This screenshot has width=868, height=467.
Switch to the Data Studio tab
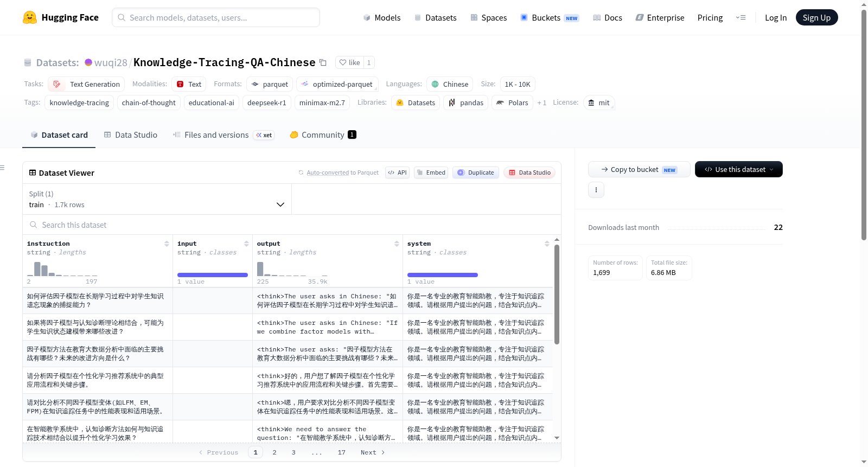point(130,135)
